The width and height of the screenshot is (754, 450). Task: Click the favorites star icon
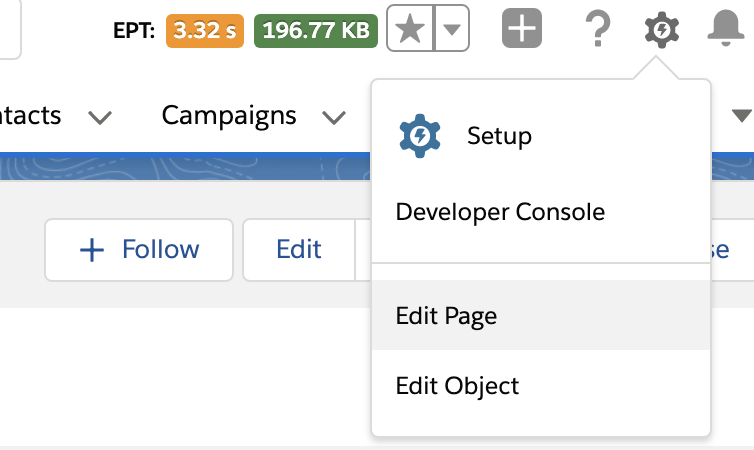point(408,31)
